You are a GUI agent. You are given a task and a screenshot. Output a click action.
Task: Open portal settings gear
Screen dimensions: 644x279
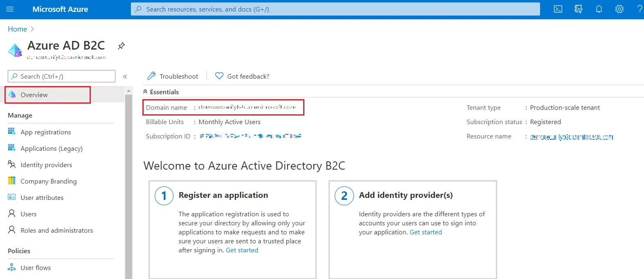pyautogui.click(x=619, y=9)
